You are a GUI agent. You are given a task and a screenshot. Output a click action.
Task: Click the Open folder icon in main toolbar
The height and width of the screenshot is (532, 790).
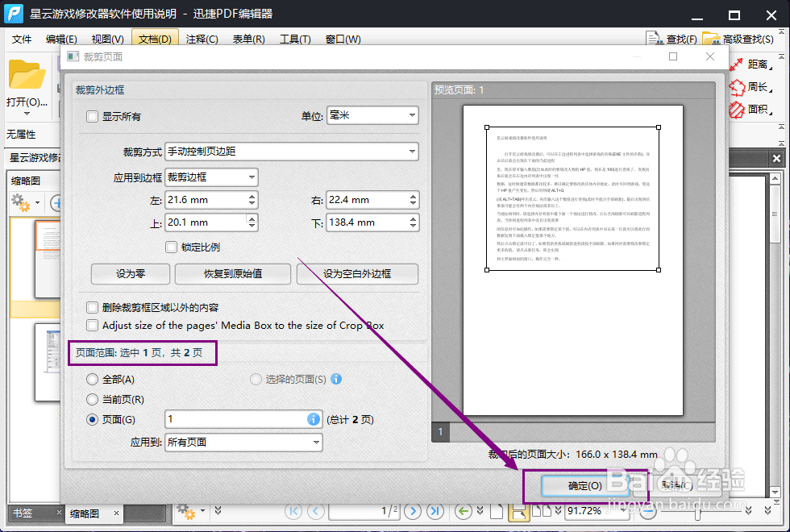(x=26, y=76)
